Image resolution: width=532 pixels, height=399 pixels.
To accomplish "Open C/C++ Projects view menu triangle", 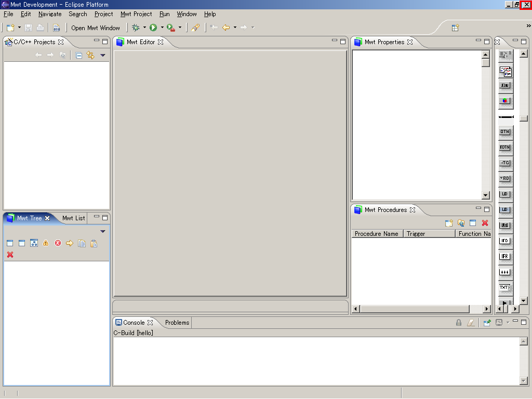I will 102,55.
